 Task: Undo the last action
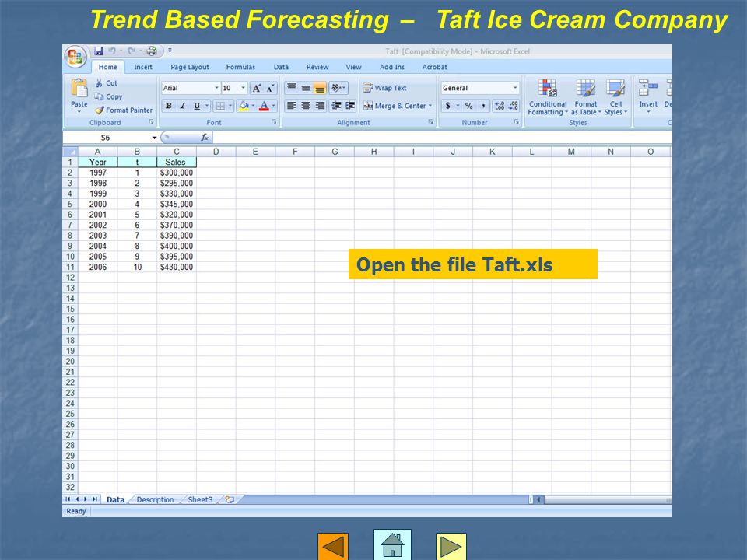tap(112, 51)
